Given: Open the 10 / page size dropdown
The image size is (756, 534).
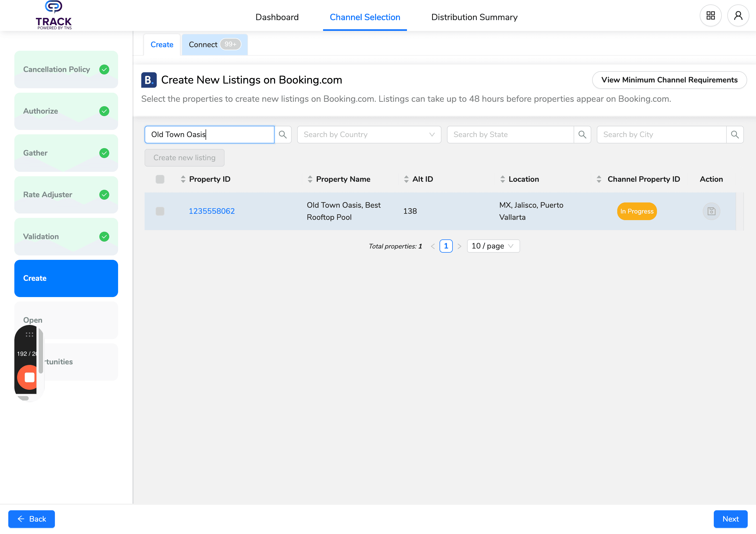Looking at the screenshot, I should click(493, 246).
